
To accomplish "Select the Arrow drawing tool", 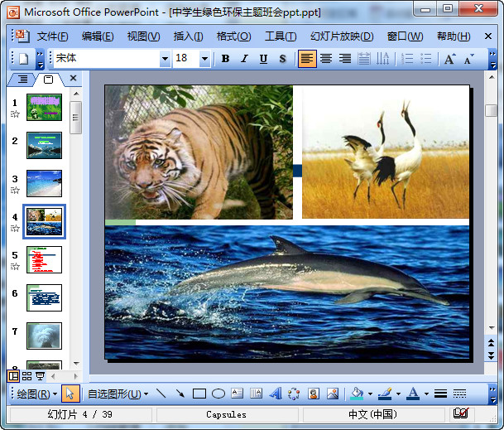I will (x=180, y=394).
